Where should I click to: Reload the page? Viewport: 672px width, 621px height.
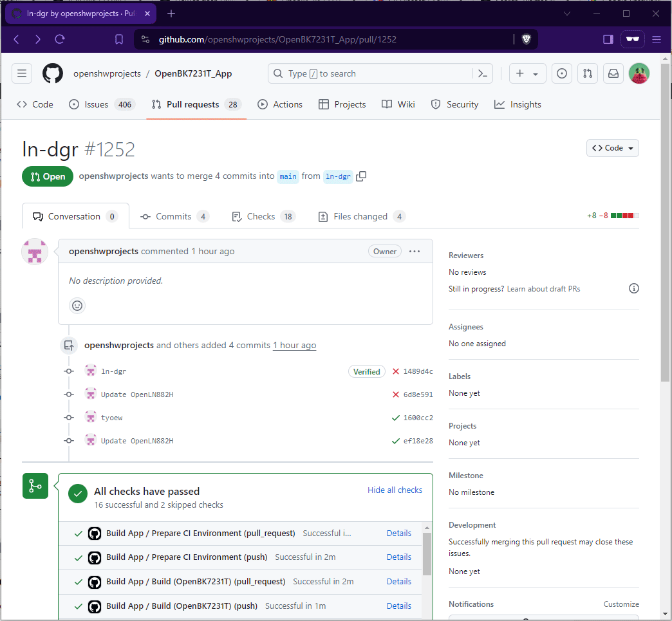pos(60,39)
